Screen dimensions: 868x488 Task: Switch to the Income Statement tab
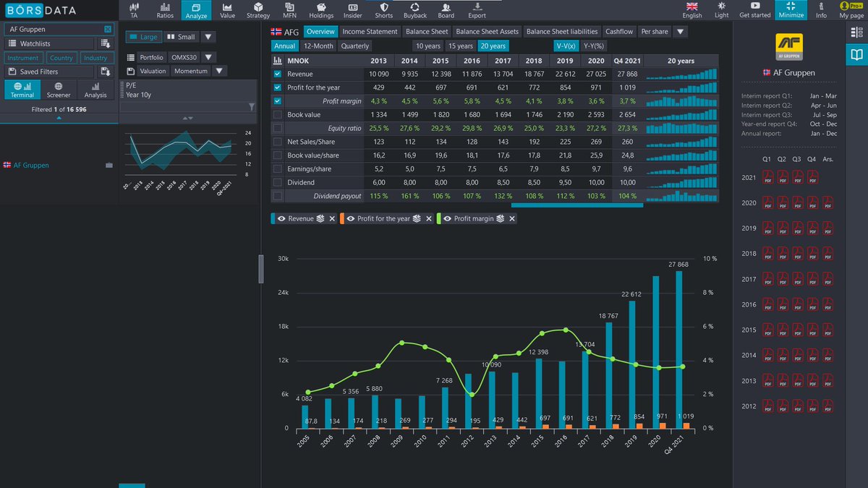pyautogui.click(x=370, y=32)
